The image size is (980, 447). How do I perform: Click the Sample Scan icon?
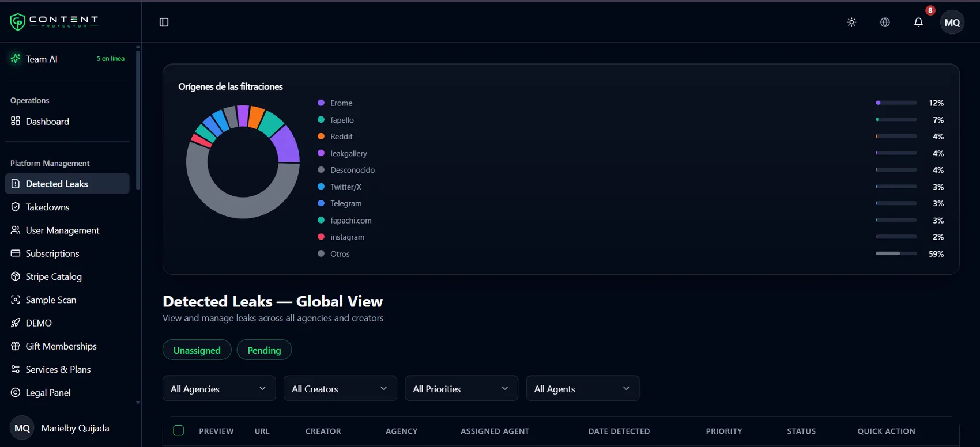[16, 300]
